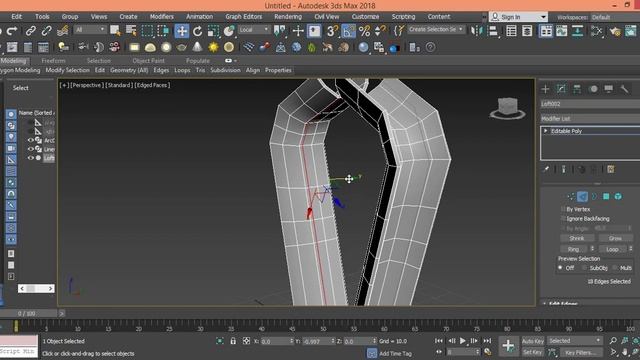
Task: Open Render Setup teapot icon
Action: [x=615, y=31]
